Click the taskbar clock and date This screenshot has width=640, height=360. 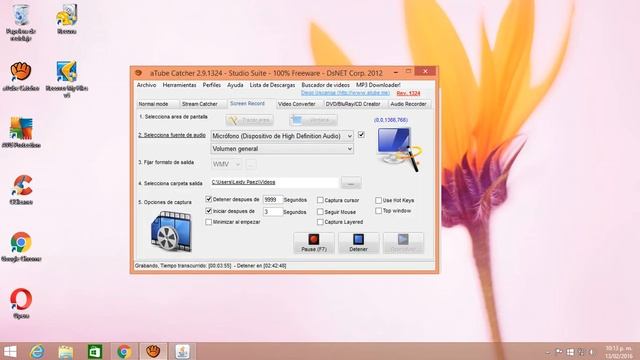click(x=619, y=352)
